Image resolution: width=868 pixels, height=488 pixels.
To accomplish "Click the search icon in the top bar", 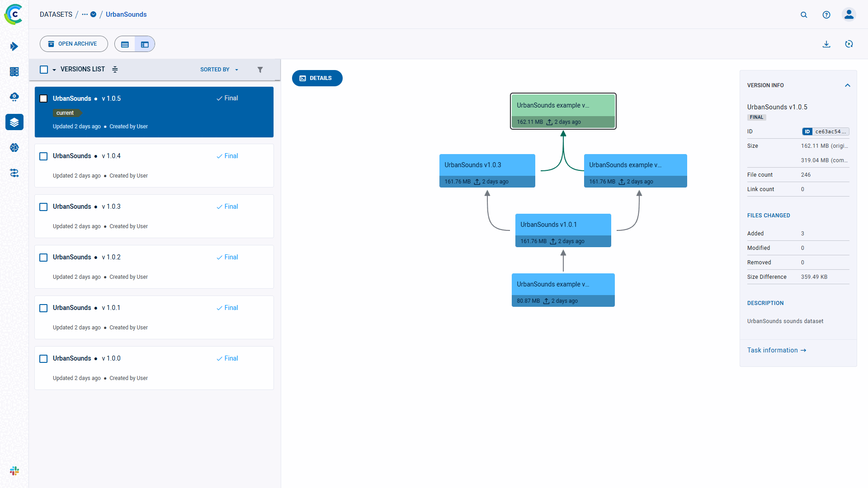I will click(x=804, y=14).
